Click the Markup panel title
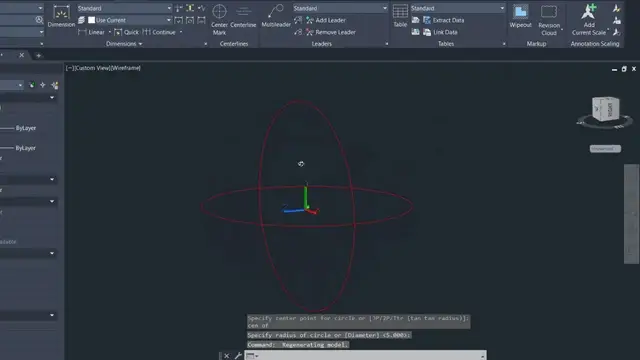The width and height of the screenshot is (640, 360). [536, 44]
